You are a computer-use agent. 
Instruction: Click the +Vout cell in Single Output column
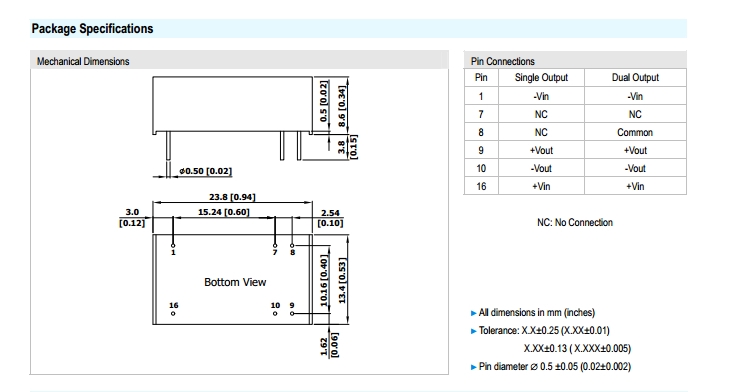pos(541,151)
